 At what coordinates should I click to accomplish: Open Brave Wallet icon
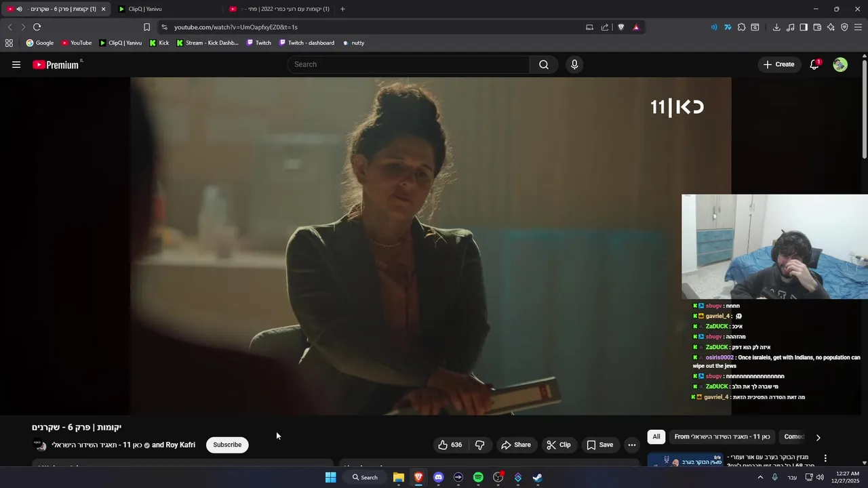coord(817,27)
